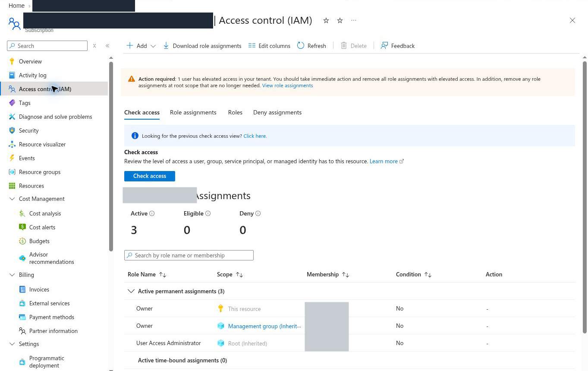
Task: Refresh the access control list
Action: tap(311, 46)
